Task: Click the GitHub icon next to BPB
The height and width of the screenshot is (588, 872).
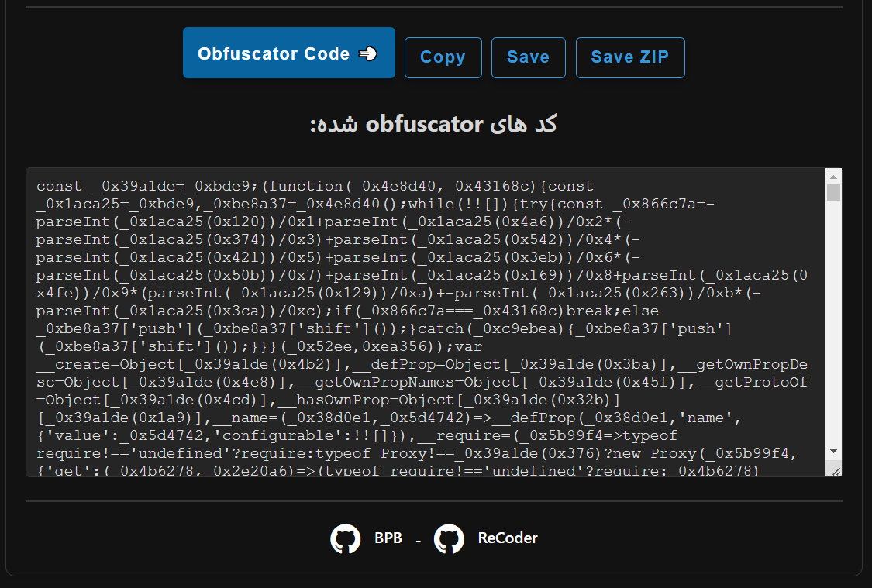Action: click(x=347, y=538)
